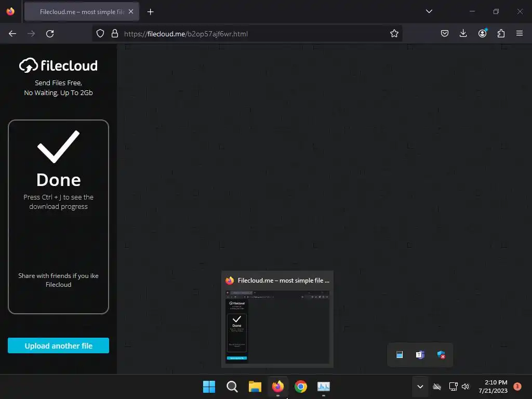532x399 pixels.
Task: Click the filecloud.me URL address bar
Action: click(247, 34)
